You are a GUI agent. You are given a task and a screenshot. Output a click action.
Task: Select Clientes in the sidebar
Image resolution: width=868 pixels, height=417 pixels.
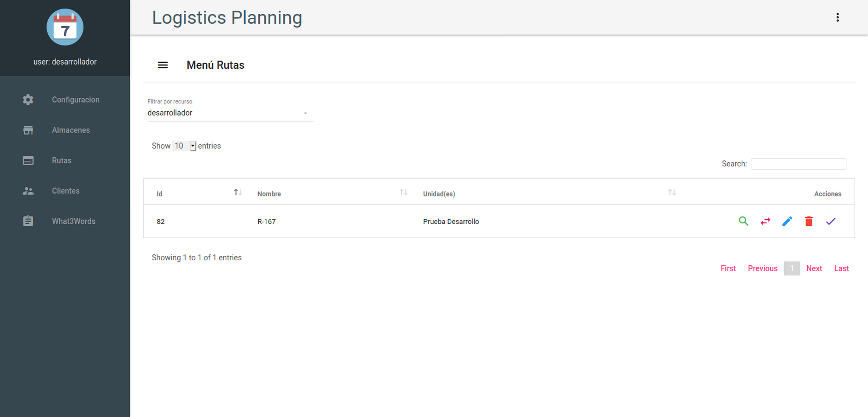65,191
